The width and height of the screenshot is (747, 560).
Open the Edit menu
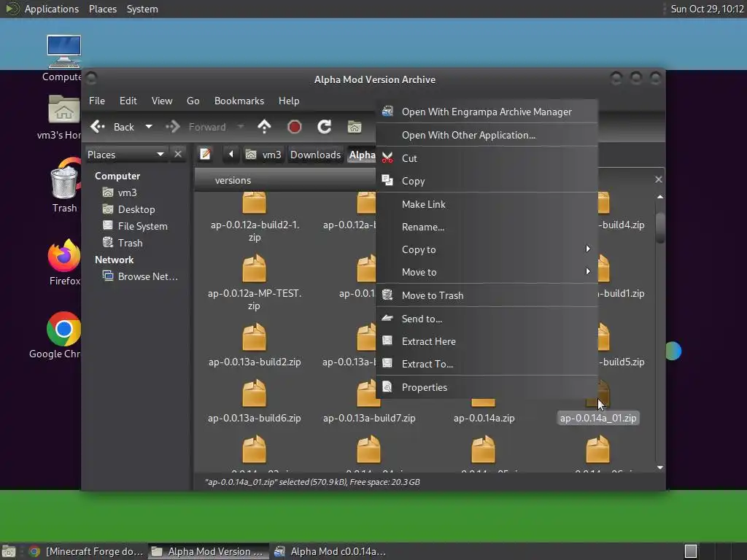(x=128, y=101)
